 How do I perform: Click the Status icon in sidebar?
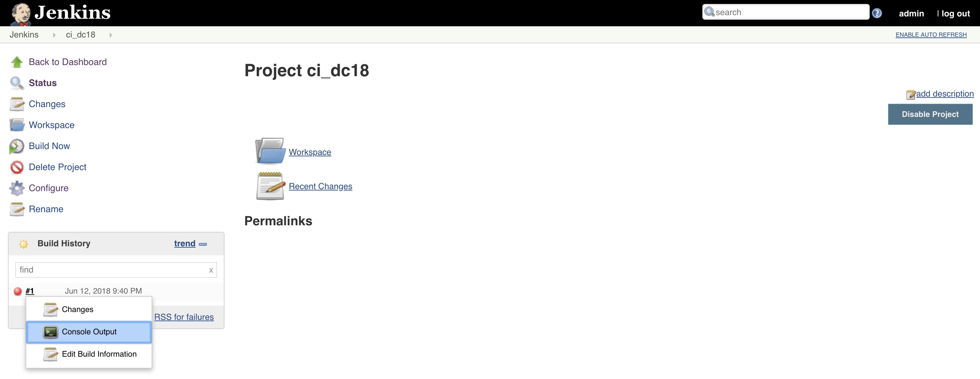click(16, 82)
